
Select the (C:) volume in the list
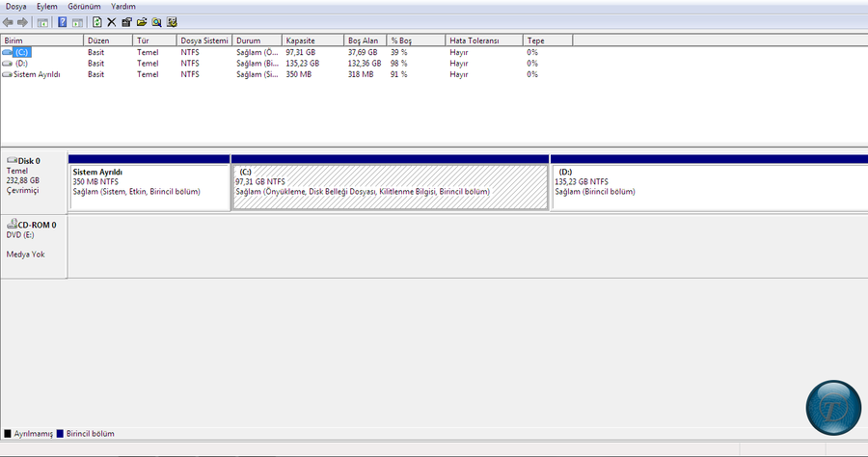tap(22, 52)
